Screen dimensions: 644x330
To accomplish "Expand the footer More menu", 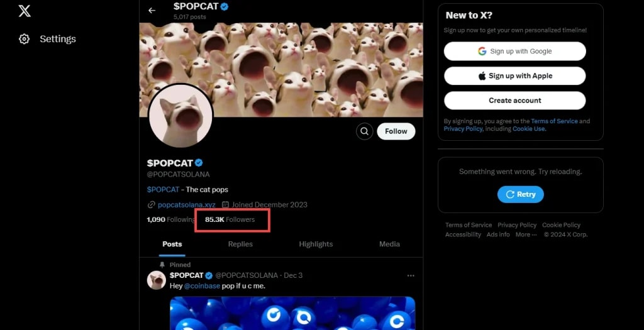I will coord(526,235).
